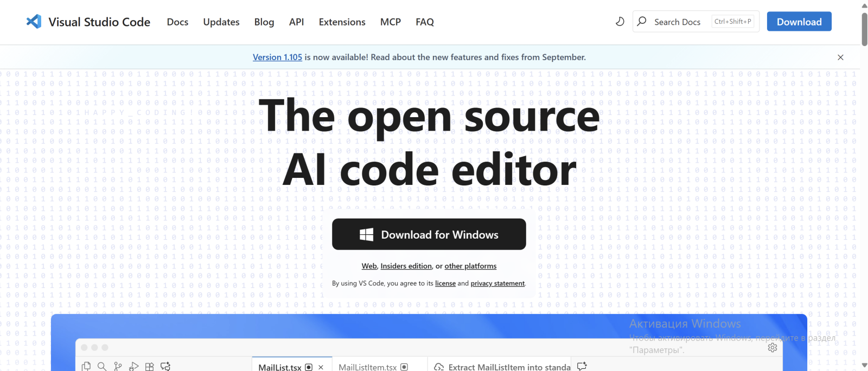Viewport: 868px width, 371px height.
Task: Dismiss the version announcement banner
Action: (840, 57)
